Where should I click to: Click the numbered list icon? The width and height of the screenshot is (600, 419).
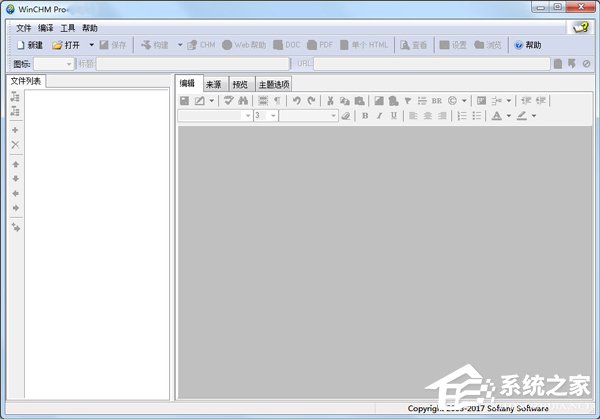click(x=462, y=116)
